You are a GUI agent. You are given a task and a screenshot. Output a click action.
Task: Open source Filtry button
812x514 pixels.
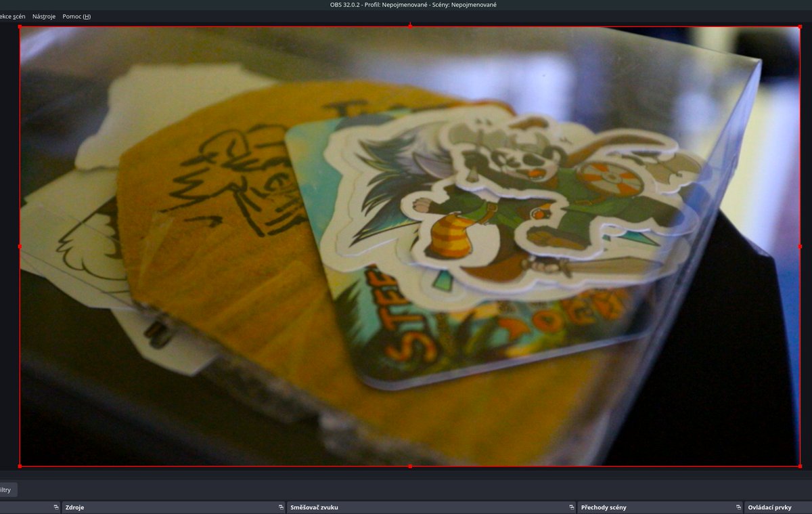pos(7,490)
